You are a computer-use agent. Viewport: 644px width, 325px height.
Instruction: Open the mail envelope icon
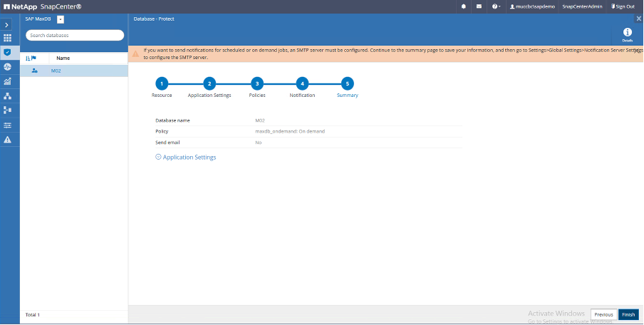(479, 6)
